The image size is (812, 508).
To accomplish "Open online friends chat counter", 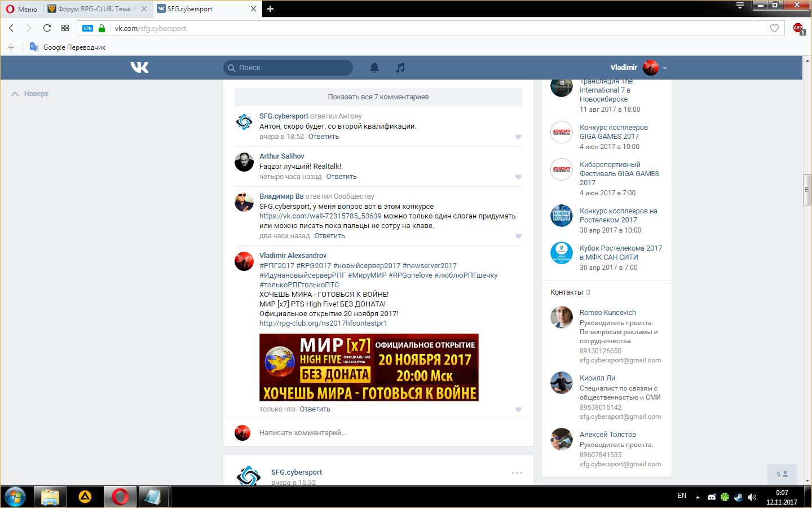I will point(782,474).
